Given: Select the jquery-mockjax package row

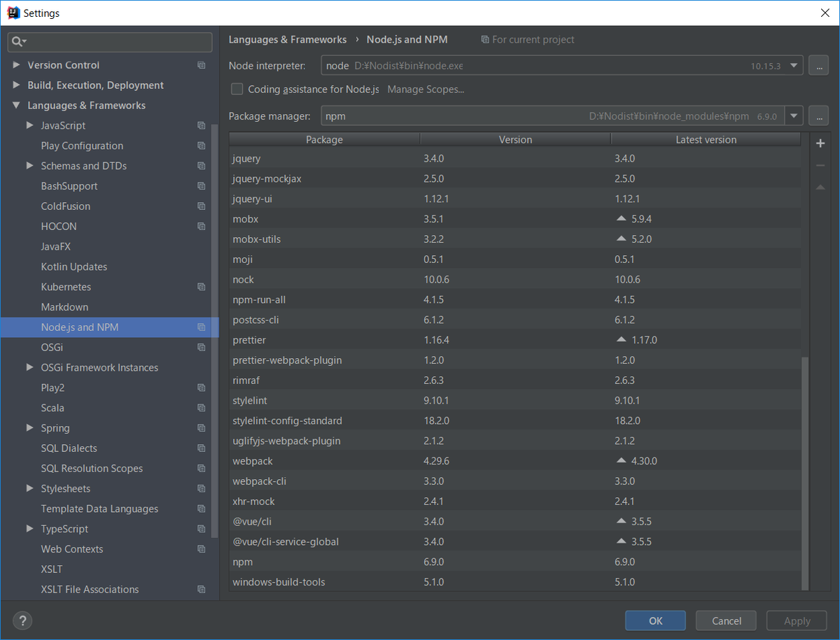Looking at the screenshot, I should [x=515, y=179].
